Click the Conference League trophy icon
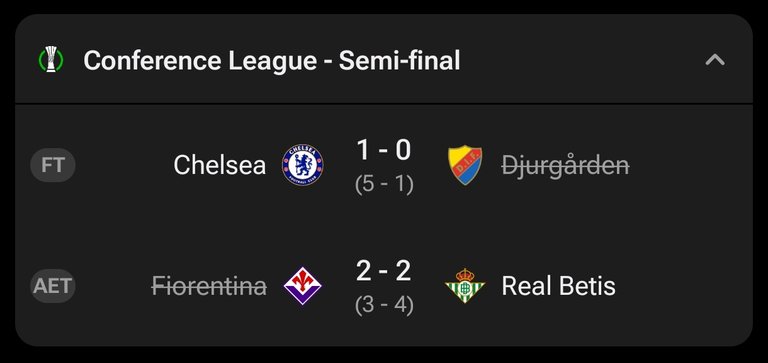Image resolution: width=768 pixels, height=363 pixels. 51,59
